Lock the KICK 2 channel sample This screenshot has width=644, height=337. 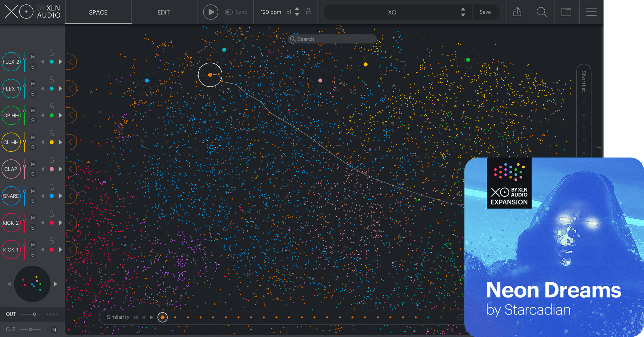(x=52, y=214)
